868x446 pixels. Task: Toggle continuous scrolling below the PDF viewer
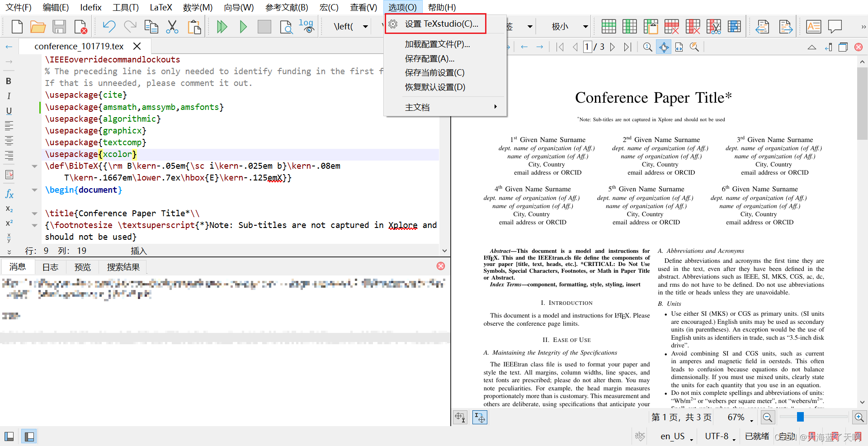(479, 417)
